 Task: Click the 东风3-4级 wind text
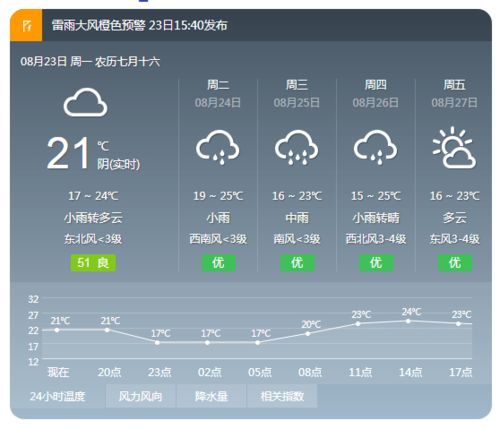point(455,239)
